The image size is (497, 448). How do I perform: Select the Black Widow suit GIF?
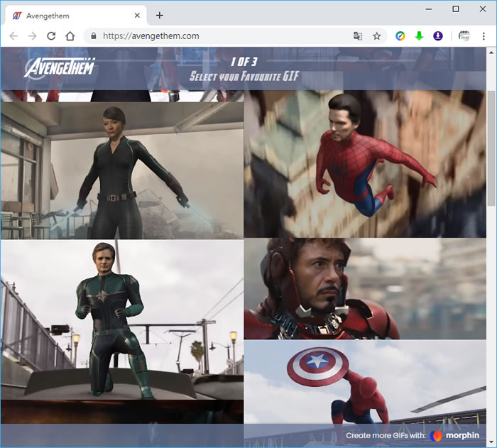click(x=122, y=170)
